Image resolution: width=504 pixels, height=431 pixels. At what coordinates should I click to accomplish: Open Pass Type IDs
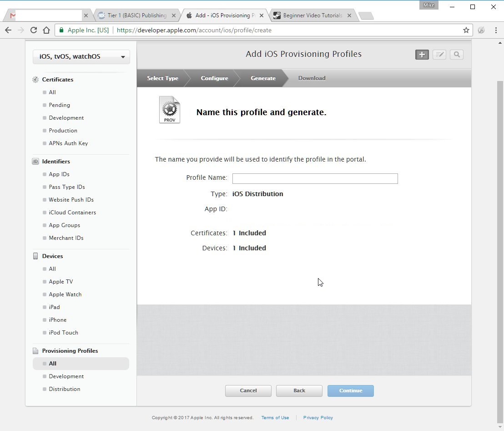pyautogui.click(x=67, y=187)
